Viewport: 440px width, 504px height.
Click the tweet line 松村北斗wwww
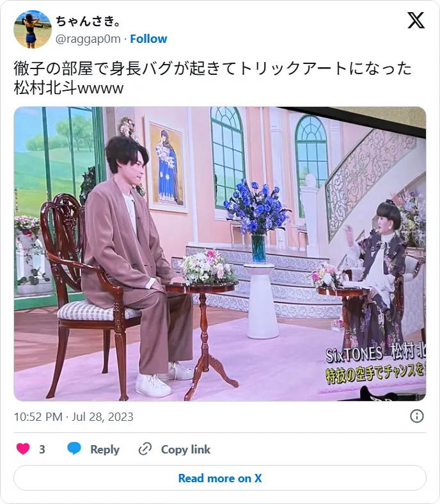click(68, 88)
